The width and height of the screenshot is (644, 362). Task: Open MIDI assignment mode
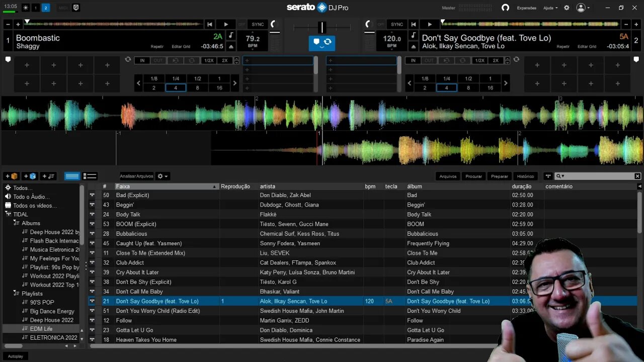(x=63, y=8)
